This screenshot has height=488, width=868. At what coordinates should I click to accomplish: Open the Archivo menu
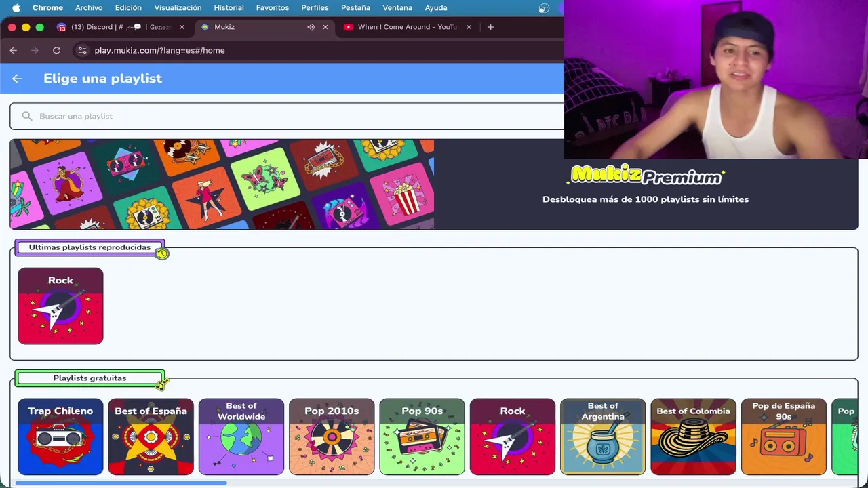[89, 8]
